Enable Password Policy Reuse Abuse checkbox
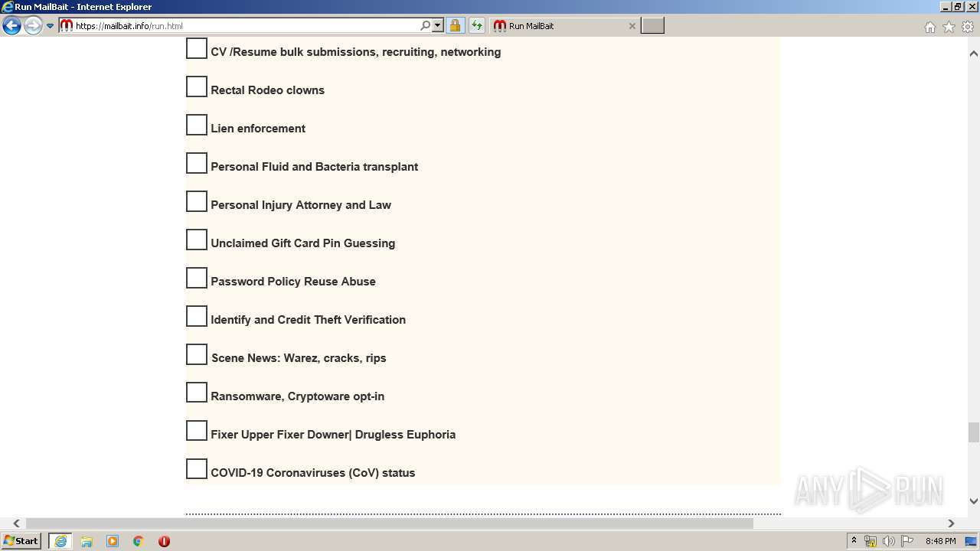Screen dimensions: 980x551 197,278
